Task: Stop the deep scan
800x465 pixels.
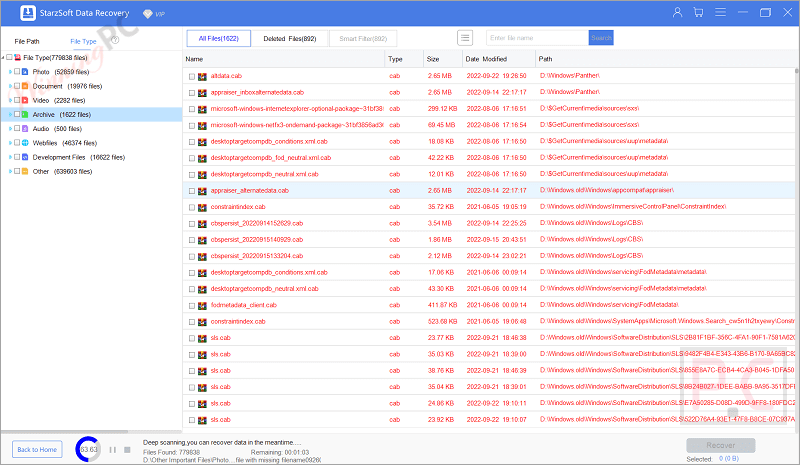Action: point(128,450)
